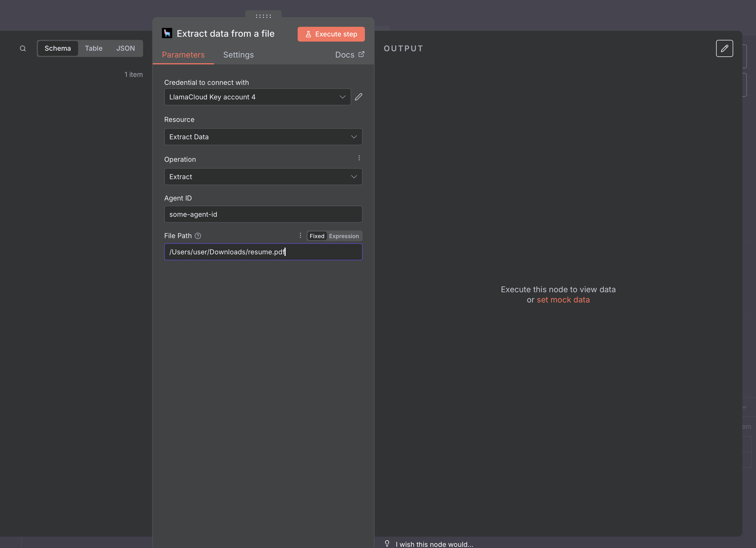This screenshot has height=548, width=756.
Task: Expand the Resource dropdown
Action: click(x=263, y=137)
